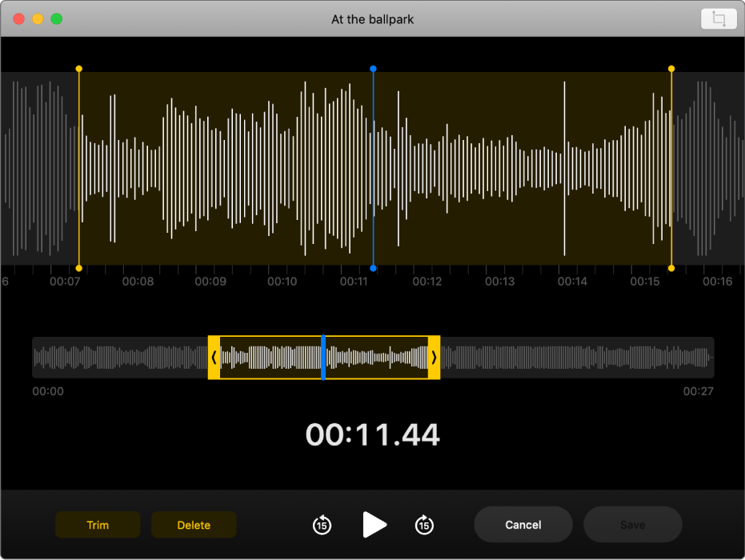This screenshot has height=560, width=745.
Task: Click the recording title At the ballpark
Action: [373, 18]
